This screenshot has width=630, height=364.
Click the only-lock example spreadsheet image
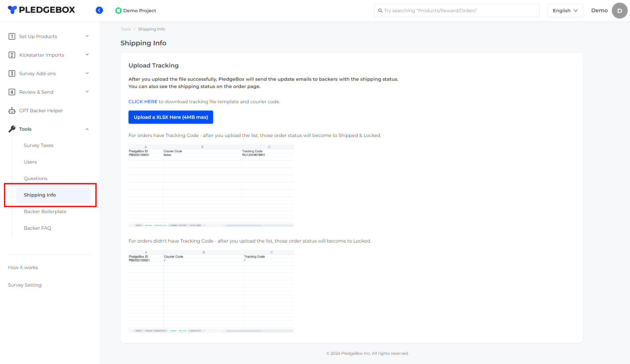(211, 291)
